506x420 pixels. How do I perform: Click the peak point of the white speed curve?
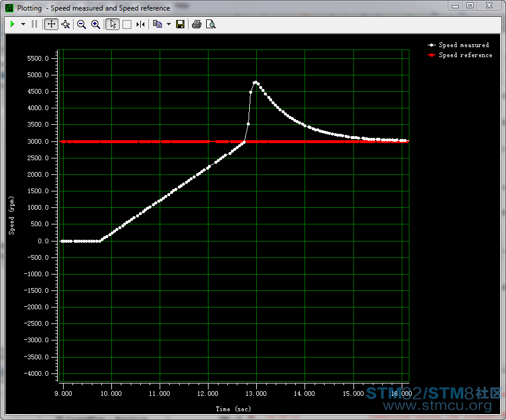(255, 82)
